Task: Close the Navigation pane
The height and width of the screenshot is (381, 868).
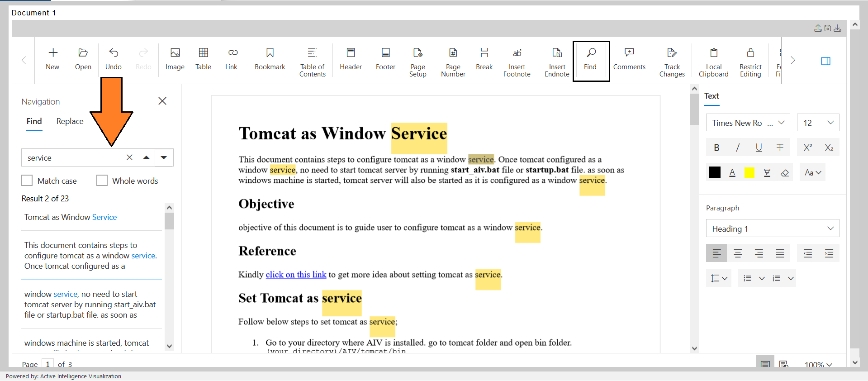Action: click(x=162, y=101)
